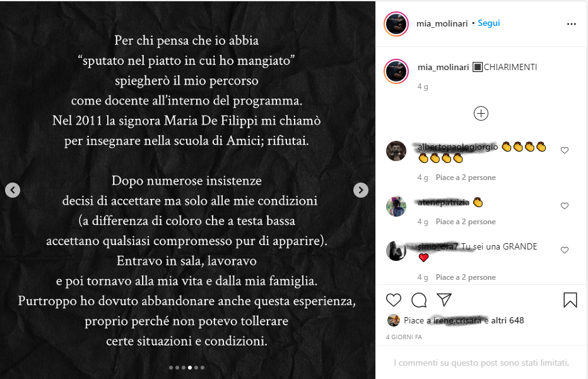The width and height of the screenshot is (588, 379).
Task: Go to the next carousel slide arrow
Action: coord(361,190)
